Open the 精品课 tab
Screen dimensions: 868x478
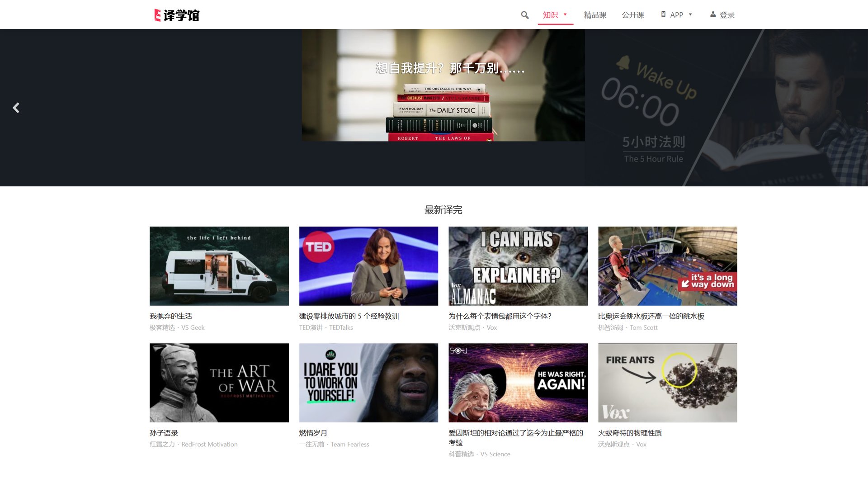point(595,15)
